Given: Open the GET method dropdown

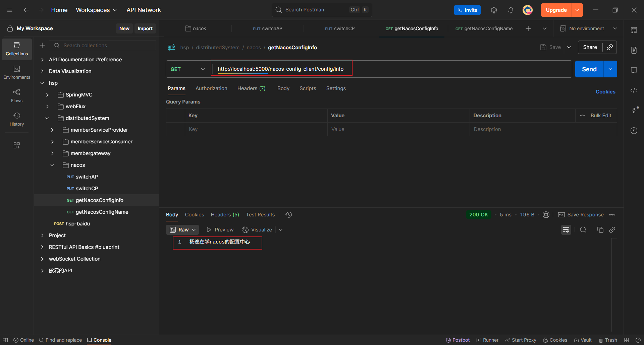Looking at the screenshot, I should [187, 69].
